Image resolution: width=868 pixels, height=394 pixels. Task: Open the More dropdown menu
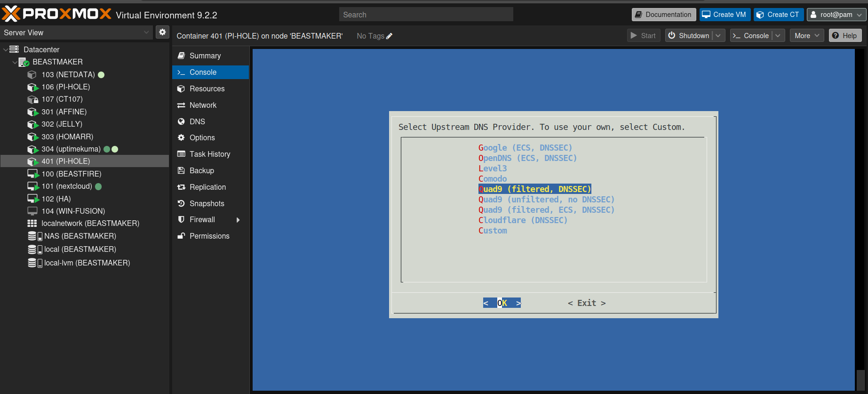pos(807,36)
